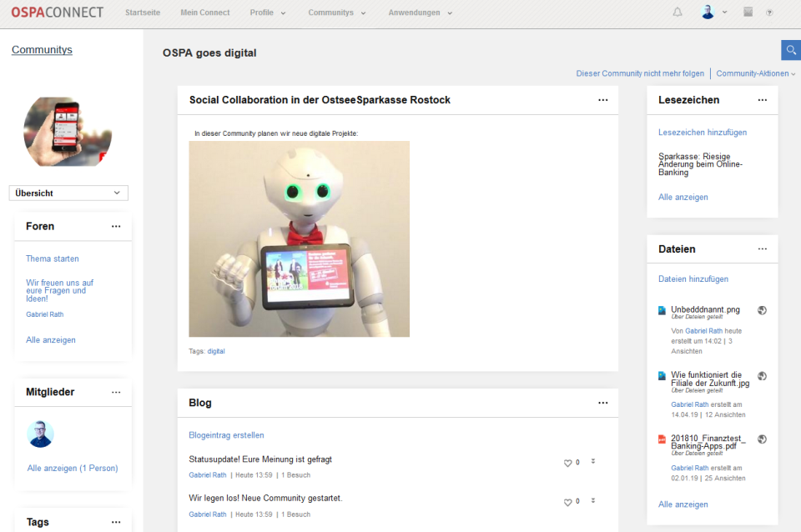Click 'Lesezeichen hinzufügen'

703,133
